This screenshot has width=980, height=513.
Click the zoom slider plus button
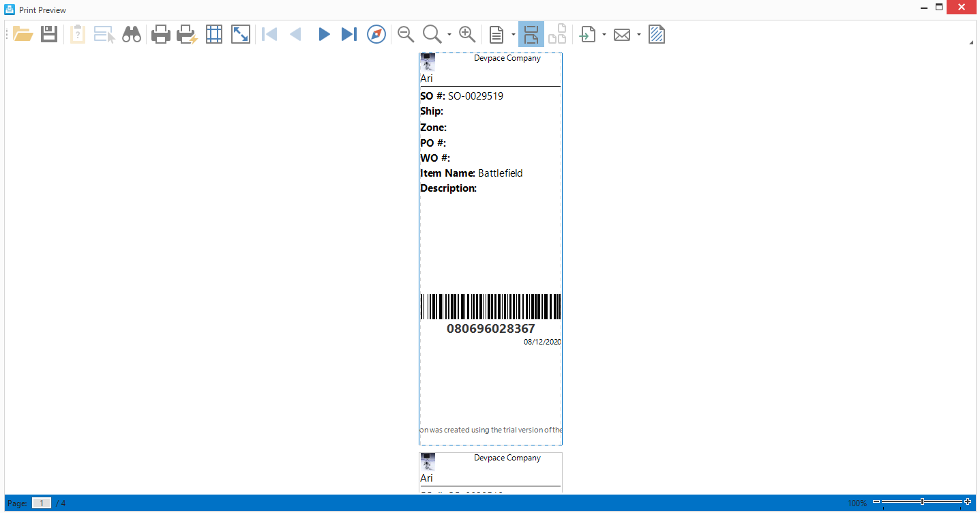click(968, 501)
